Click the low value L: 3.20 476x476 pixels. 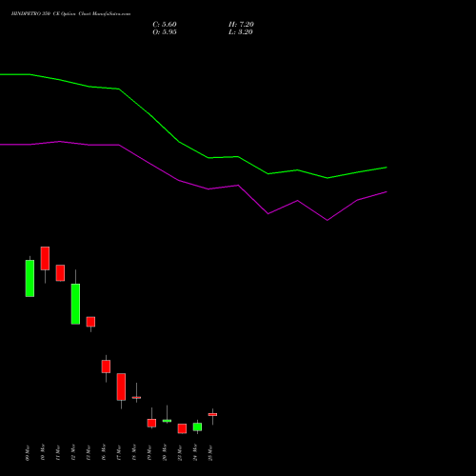[x=241, y=32]
